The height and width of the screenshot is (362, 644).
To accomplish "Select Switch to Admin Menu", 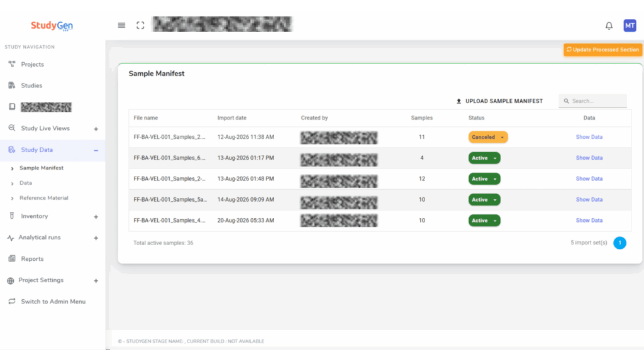I will tap(53, 302).
